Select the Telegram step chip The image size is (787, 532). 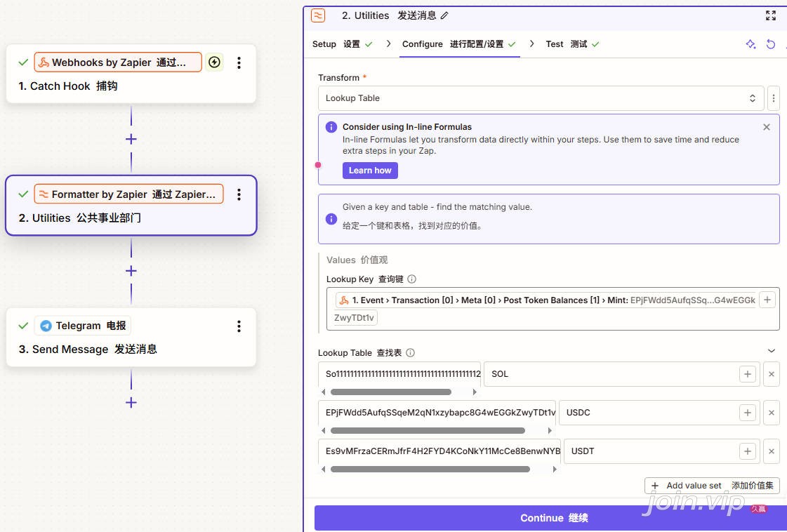[83, 326]
